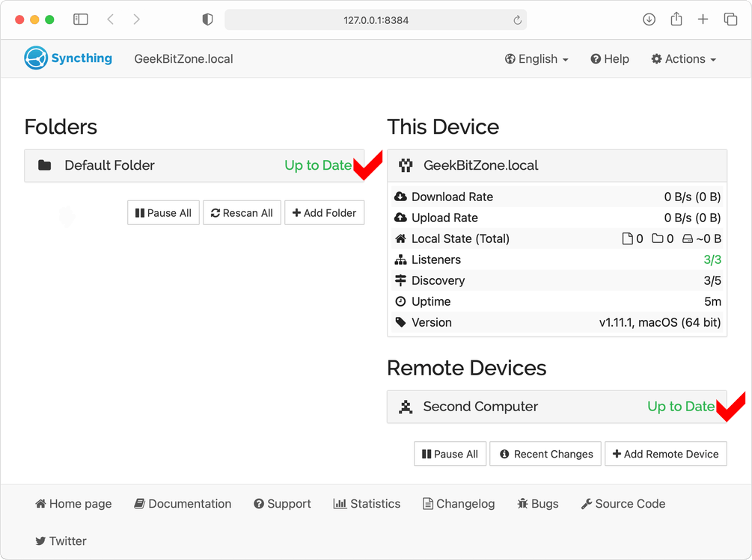The height and width of the screenshot is (560, 752).
Task: Go back in Safari
Action: pos(111,19)
